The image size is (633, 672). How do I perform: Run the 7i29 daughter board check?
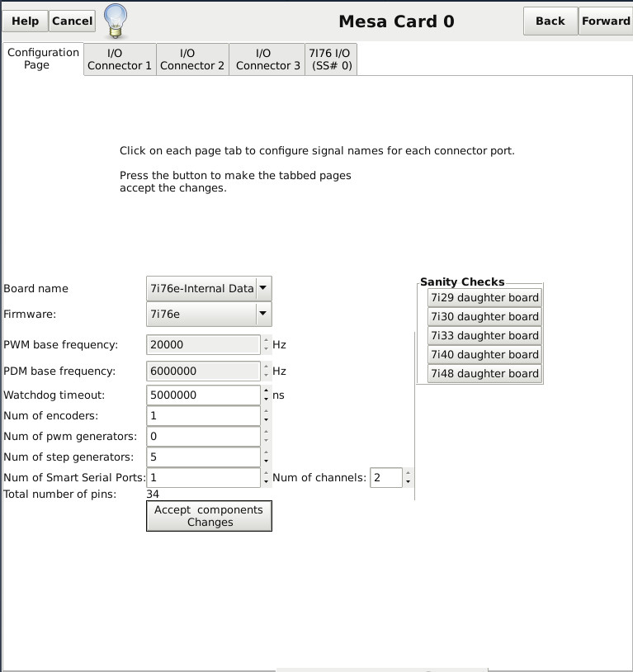[484, 297]
